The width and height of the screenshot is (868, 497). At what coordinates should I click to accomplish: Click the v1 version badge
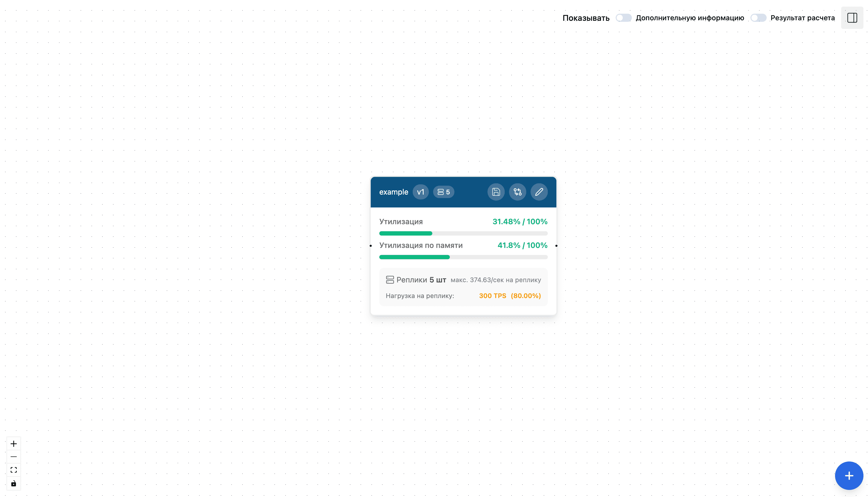[421, 192]
